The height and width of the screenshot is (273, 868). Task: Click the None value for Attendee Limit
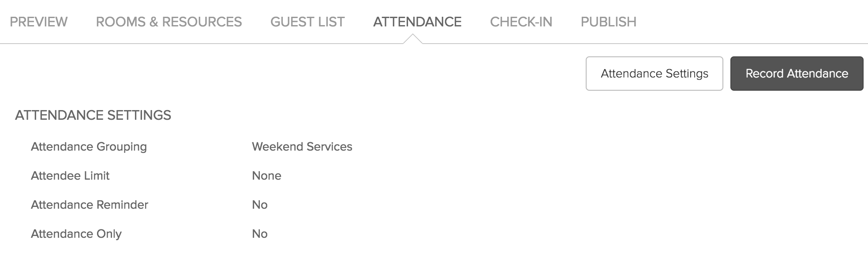tap(266, 176)
